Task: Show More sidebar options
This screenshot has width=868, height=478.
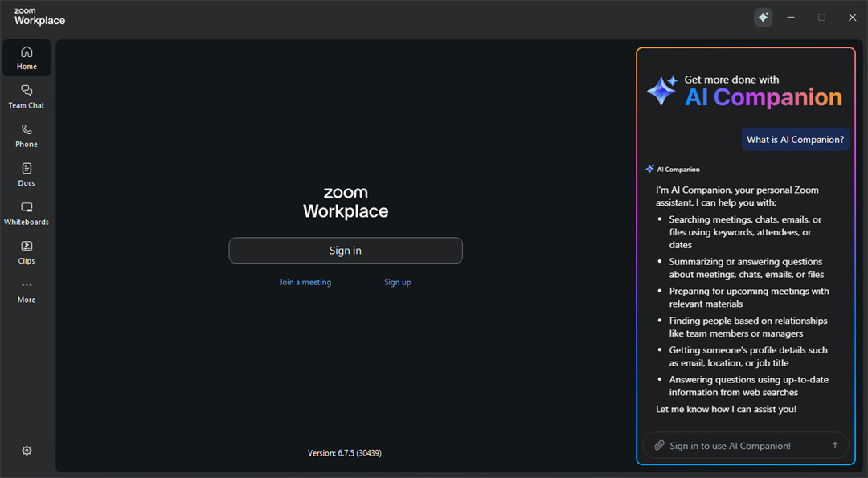Action: [x=27, y=292]
